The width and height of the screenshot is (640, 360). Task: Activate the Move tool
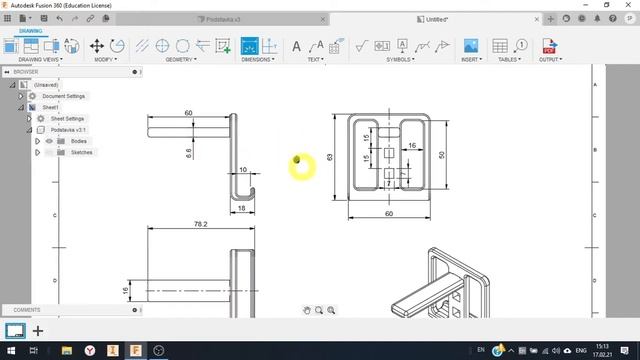[x=97, y=46]
